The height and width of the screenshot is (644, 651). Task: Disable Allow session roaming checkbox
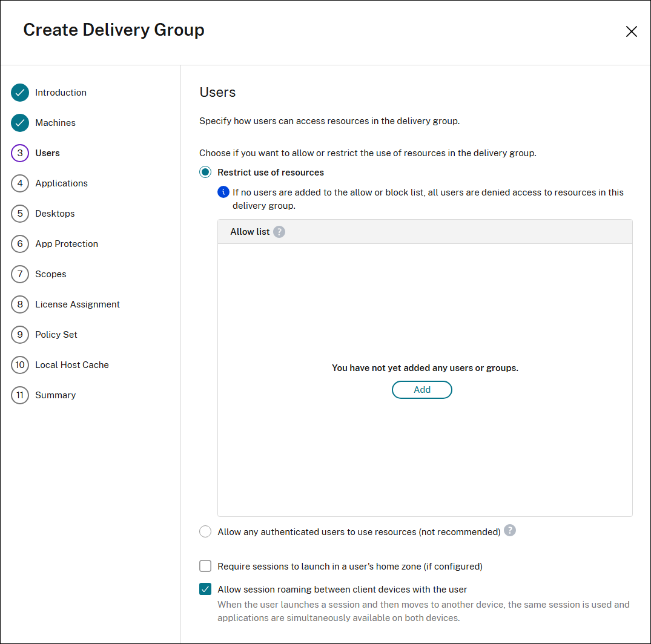tap(205, 590)
